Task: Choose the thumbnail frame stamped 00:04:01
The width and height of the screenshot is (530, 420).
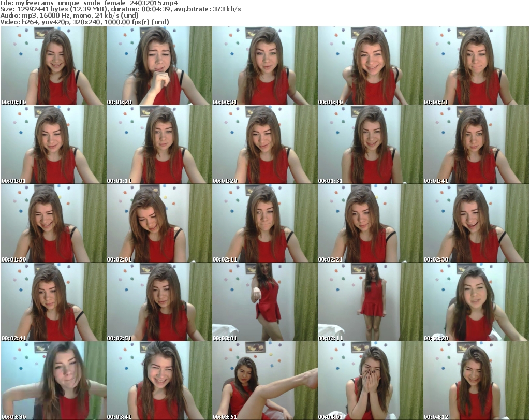Action: [371, 381]
